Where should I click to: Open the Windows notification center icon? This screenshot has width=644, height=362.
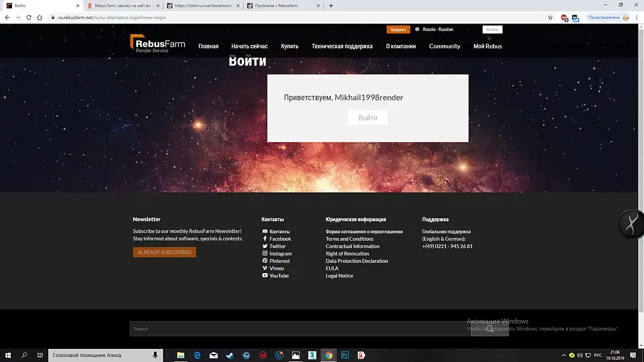coord(633,355)
